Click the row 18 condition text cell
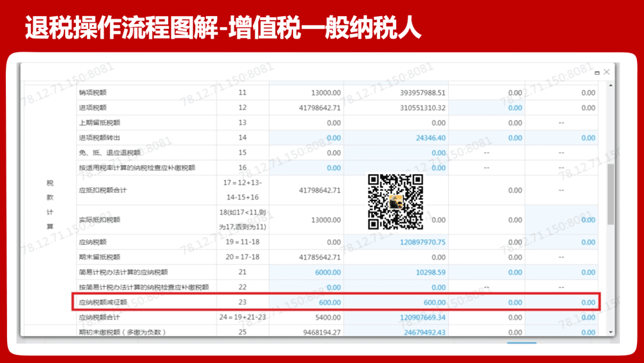Viewport: 644px width, 363px height. (242, 220)
